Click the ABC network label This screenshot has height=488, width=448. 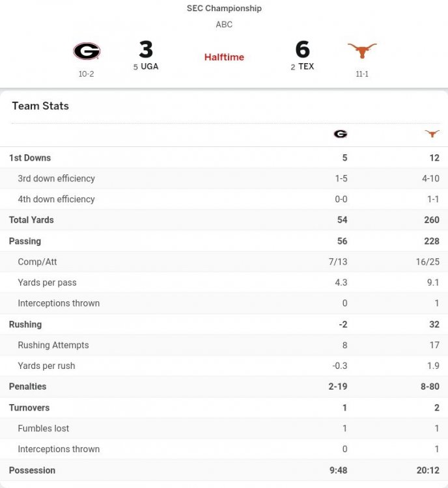tap(224, 25)
